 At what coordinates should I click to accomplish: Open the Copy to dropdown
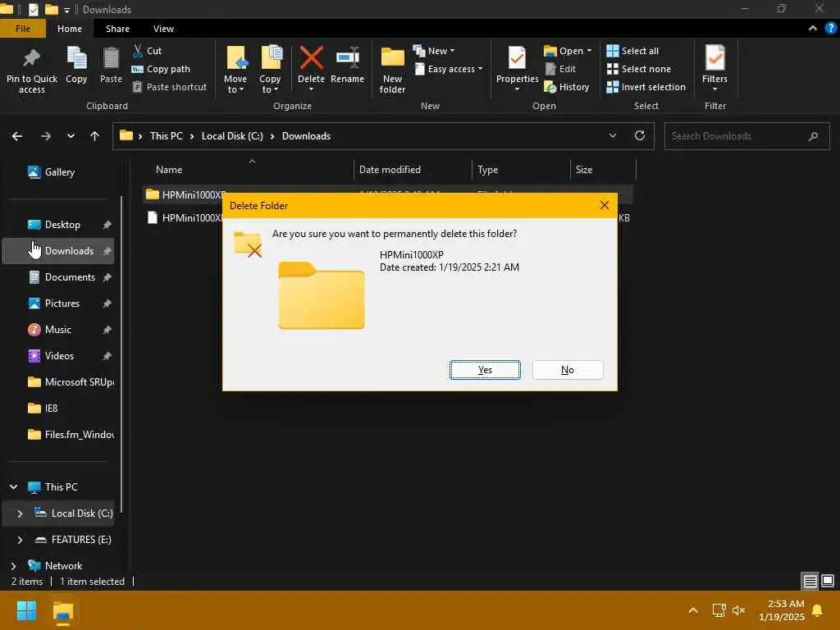click(x=270, y=71)
